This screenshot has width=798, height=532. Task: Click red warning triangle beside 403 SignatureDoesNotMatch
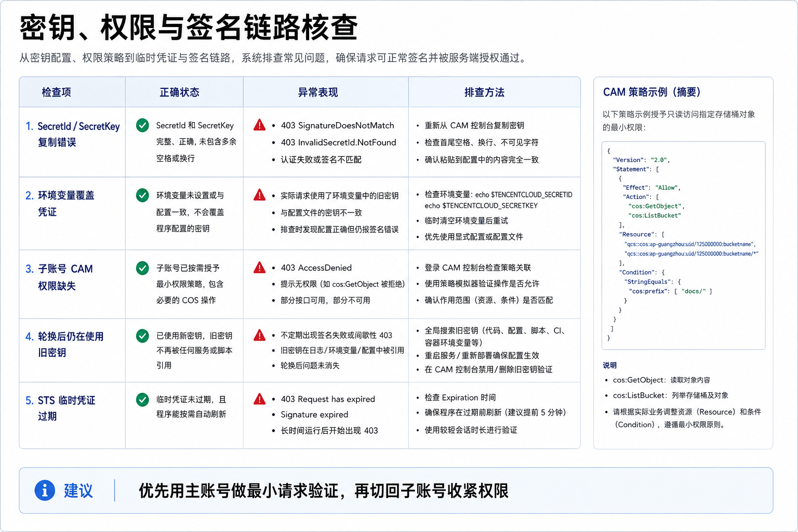[x=259, y=125]
